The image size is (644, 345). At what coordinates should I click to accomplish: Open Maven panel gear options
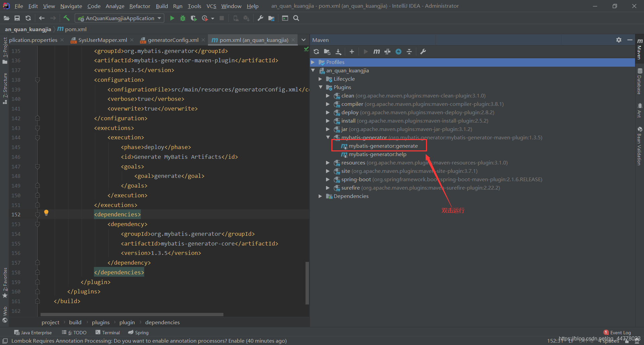coord(619,40)
